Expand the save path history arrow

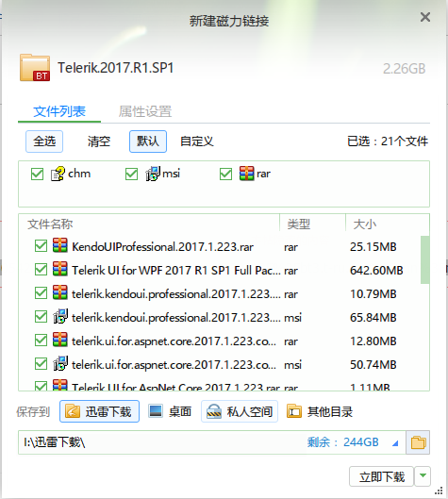pyautogui.click(x=395, y=442)
